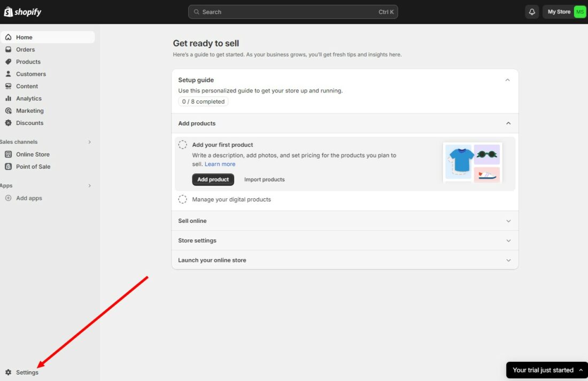Mark 'Add your first product' task complete
This screenshot has height=381, width=588.
[182, 144]
